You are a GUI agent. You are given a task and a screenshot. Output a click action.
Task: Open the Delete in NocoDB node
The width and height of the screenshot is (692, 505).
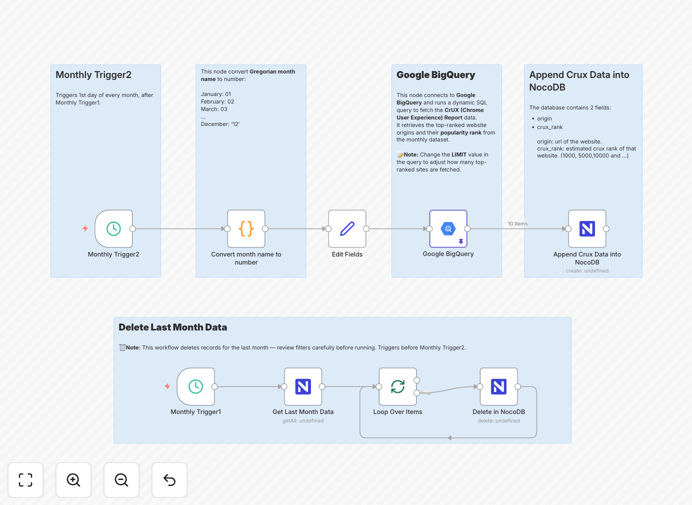499,386
